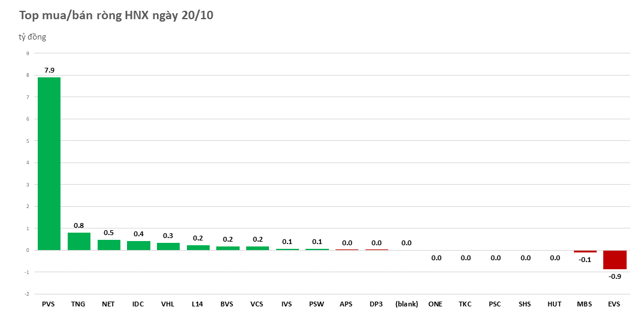
Task: Click the 7.9 data label
Action: pyautogui.click(x=49, y=70)
